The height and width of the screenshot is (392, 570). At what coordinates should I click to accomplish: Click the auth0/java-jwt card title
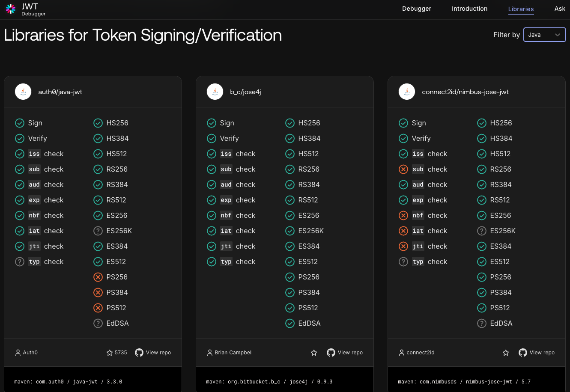[60, 92]
